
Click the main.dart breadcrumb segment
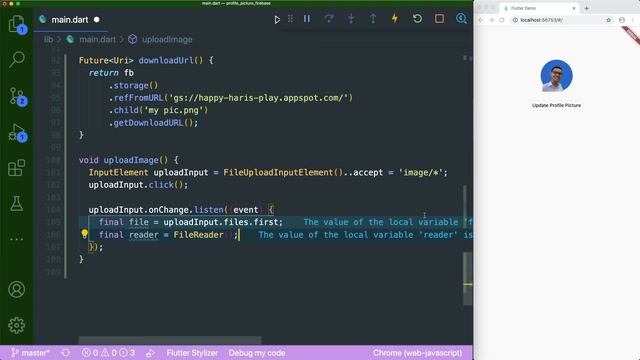tap(97, 40)
